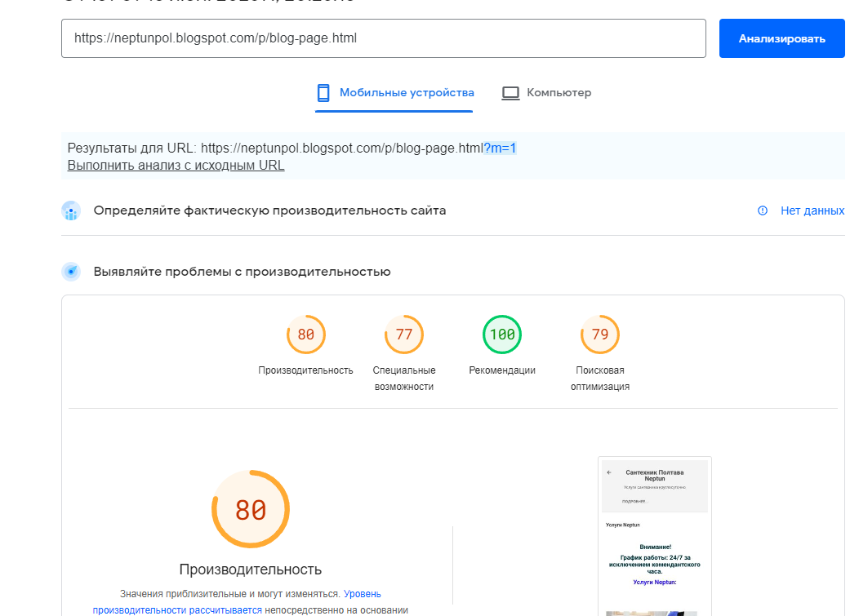Click the Производительность label under score 80
The height and width of the screenshot is (616, 859).
[x=305, y=370]
